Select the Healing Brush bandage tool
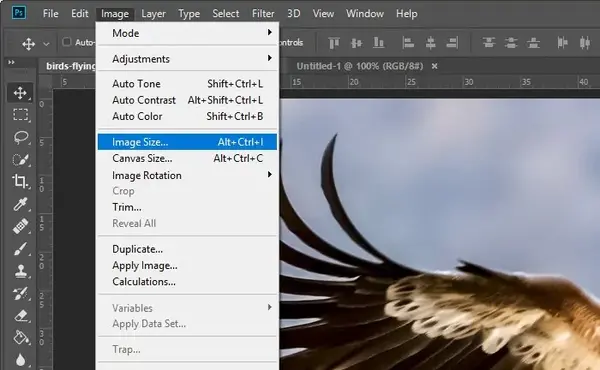Image resolution: width=600 pixels, height=370 pixels. [20, 226]
